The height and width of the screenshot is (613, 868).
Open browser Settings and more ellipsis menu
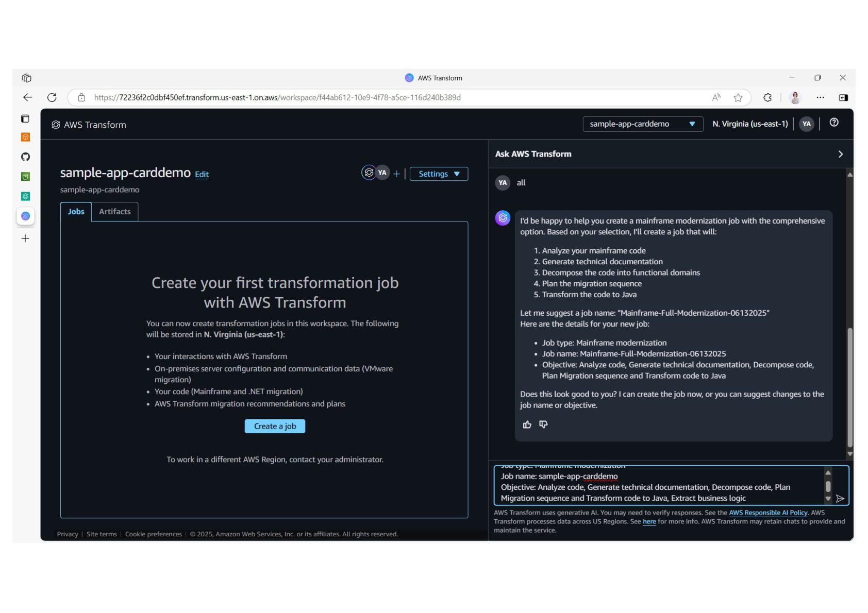click(820, 97)
